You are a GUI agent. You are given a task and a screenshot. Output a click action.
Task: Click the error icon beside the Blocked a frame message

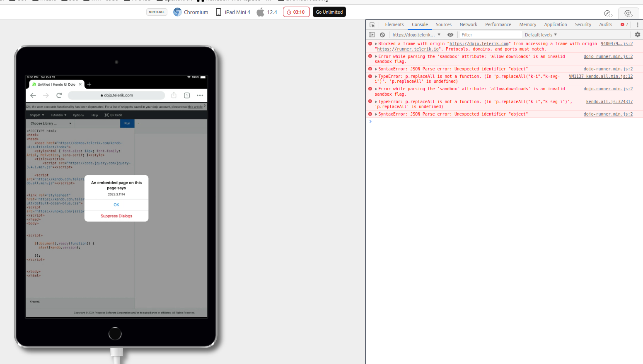[x=370, y=43]
